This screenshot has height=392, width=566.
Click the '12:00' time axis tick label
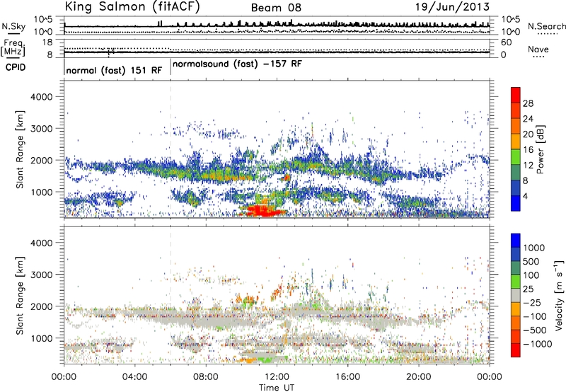277,377
